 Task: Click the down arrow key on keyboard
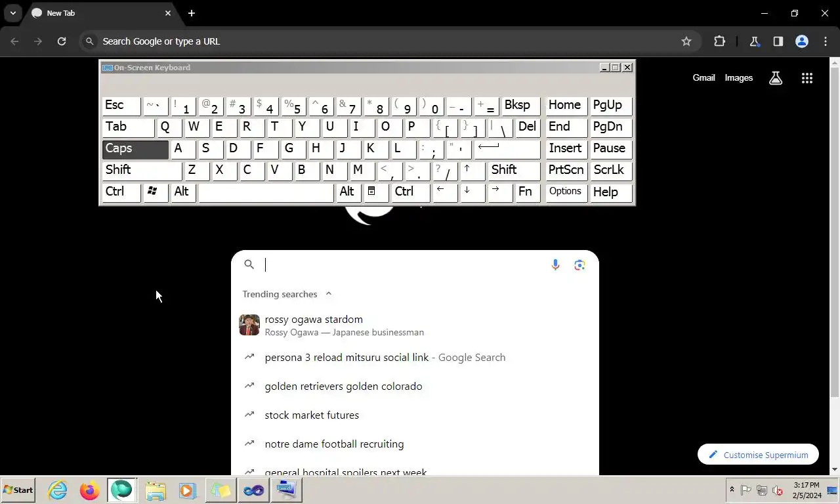pyautogui.click(x=472, y=192)
